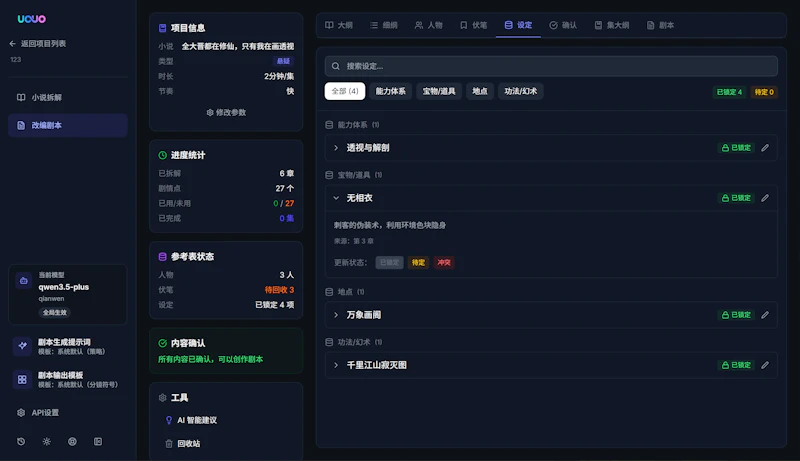
Task: Expand the 万象画阁 entry
Action: [336, 315]
